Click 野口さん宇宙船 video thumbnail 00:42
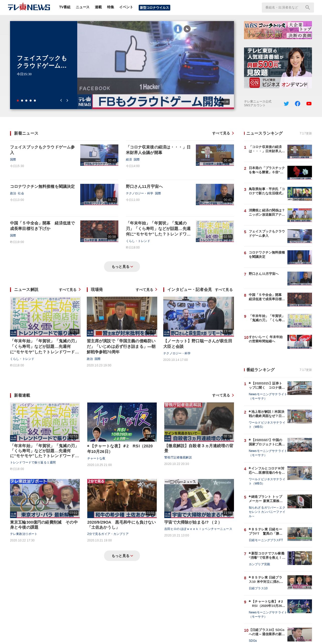 (215, 194)
